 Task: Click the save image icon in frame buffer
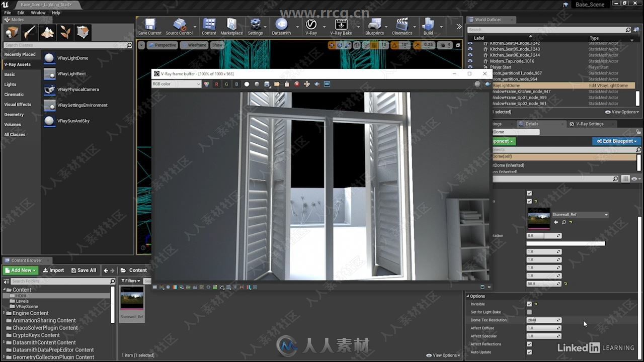[x=267, y=84]
